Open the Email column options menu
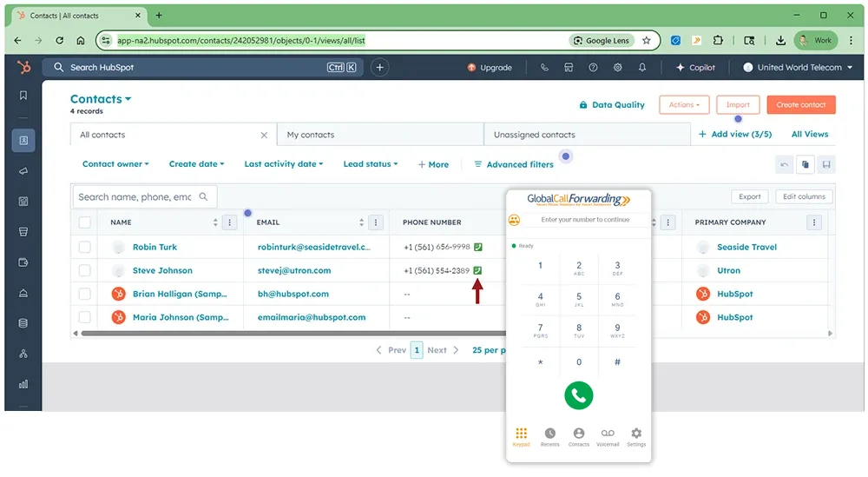 (x=376, y=222)
